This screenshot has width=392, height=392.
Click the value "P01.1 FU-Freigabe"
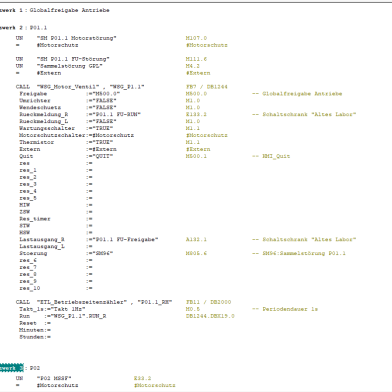click(x=125, y=239)
